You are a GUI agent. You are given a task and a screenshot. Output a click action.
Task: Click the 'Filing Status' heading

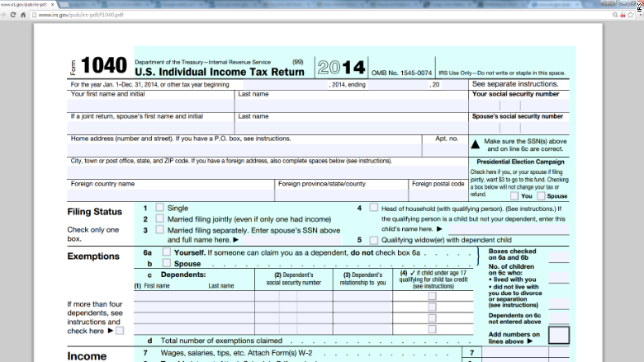coord(94,212)
